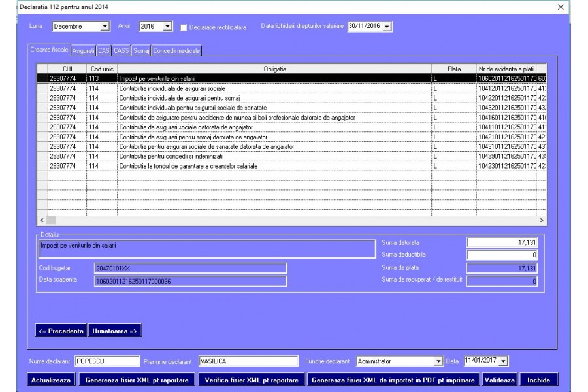Screen dimensions: 588x392
Task: Select row Contributia individuala de asigurari pentru somaj
Action: (292, 98)
